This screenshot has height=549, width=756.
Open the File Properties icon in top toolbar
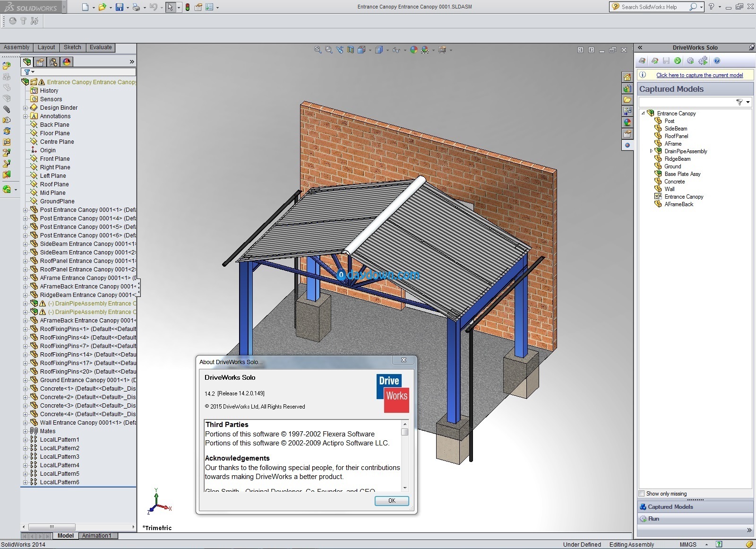pyautogui.click(x=198, y=7)
